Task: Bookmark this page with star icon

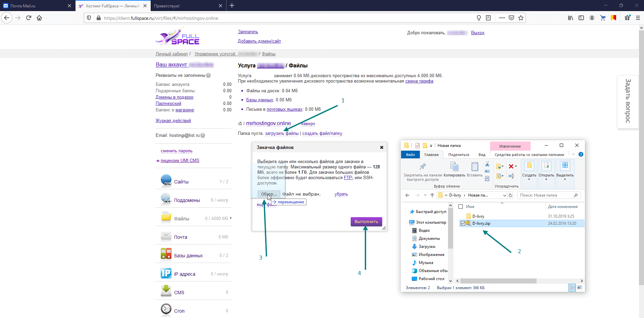Action: pos(521,18)
